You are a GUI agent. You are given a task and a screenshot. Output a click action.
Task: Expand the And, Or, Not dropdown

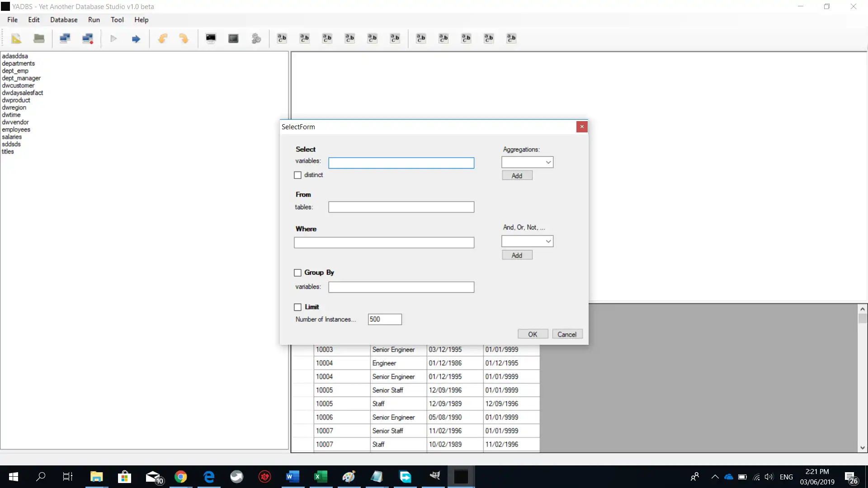pyautogui.click(x=548, y=241)
